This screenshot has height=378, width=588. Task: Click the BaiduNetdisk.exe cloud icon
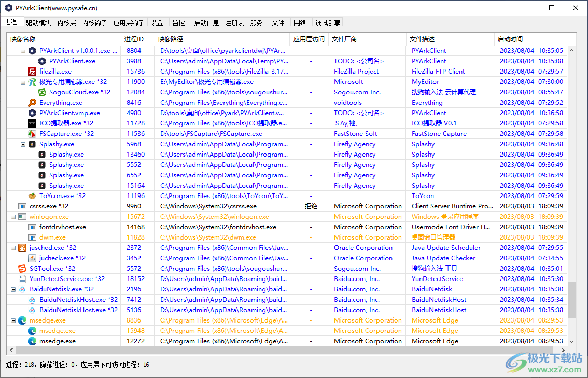pyautogui.click(x=22, y=289)
